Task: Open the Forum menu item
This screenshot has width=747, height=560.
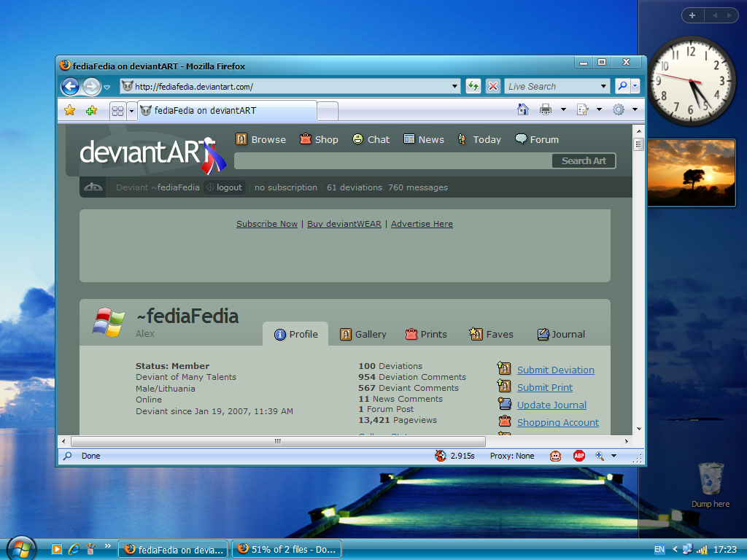Action: pos(537,139)
